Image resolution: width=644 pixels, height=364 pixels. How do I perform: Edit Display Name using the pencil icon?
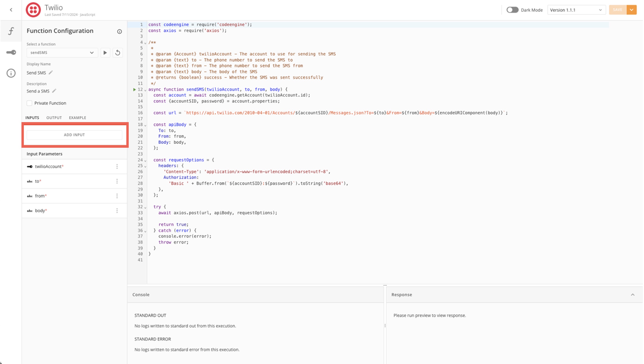(51, 72)
